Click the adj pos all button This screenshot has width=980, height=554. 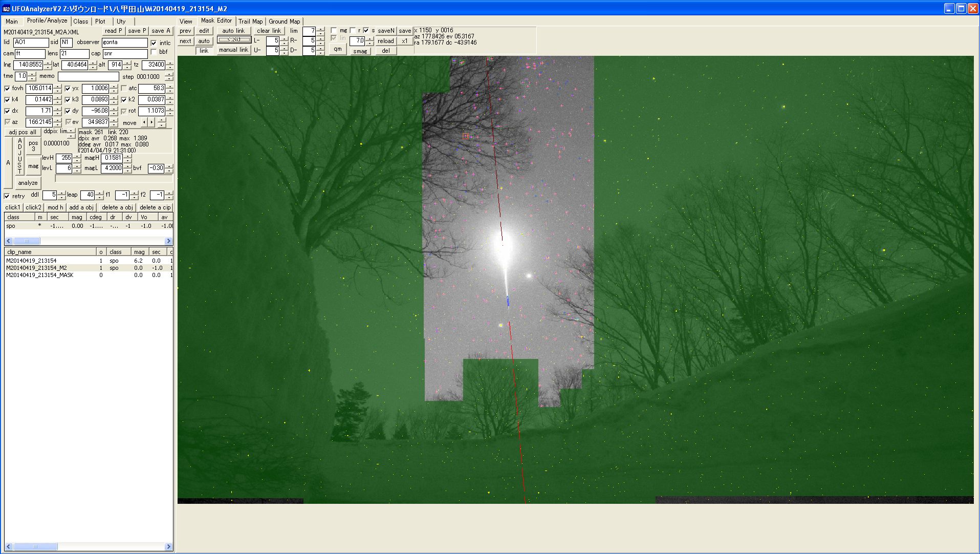pos(23,132)
